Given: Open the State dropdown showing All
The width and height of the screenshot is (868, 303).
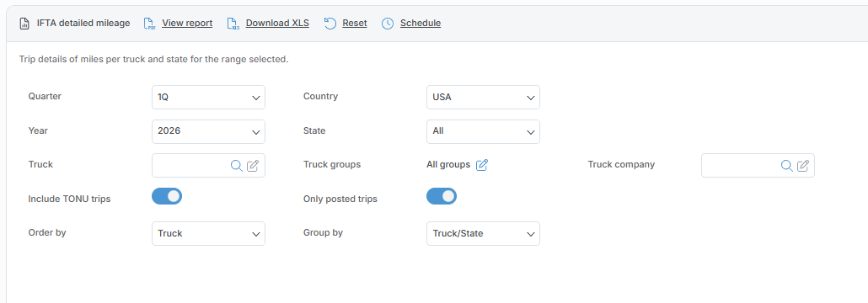Looking at the screenshot, I should click(x=483, y=131).
